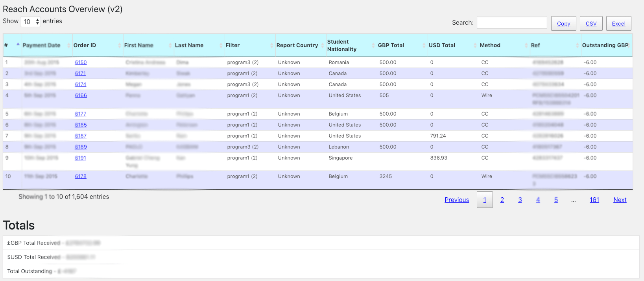Sort table by Payment Date
Image resolution: width=644 pixels, height=281 pixels.
coord(46,45)
